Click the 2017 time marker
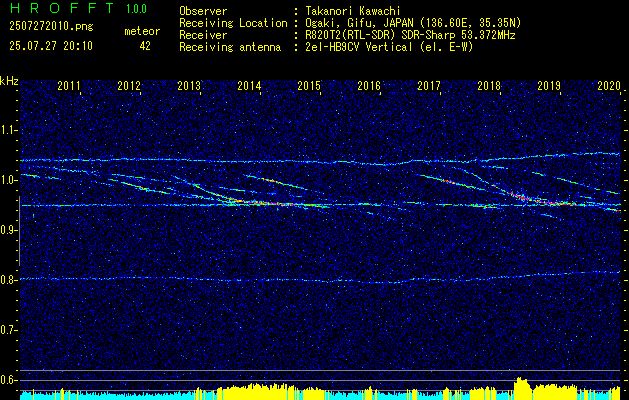629x400 pixels. pyautogui.click(x=429, y=85)
